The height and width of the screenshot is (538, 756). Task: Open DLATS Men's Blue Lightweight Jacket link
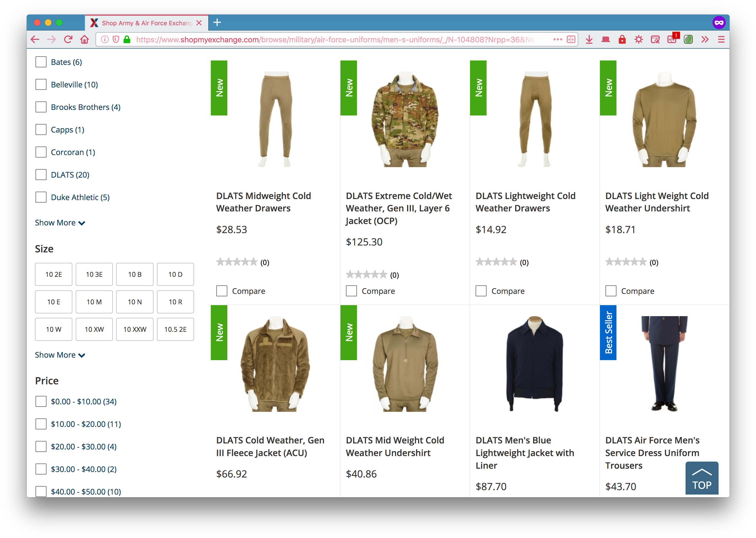525,453
